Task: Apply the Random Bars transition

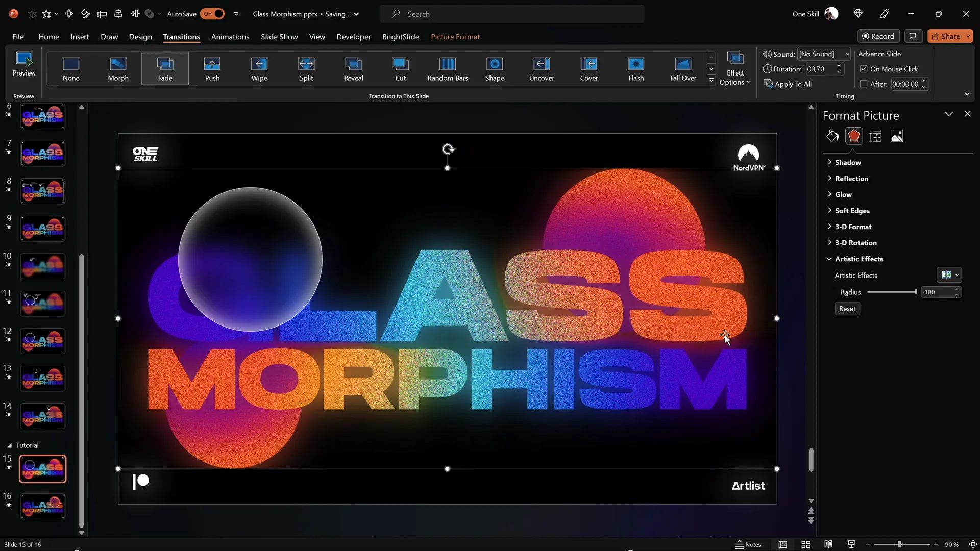Action: click(448, 69)
